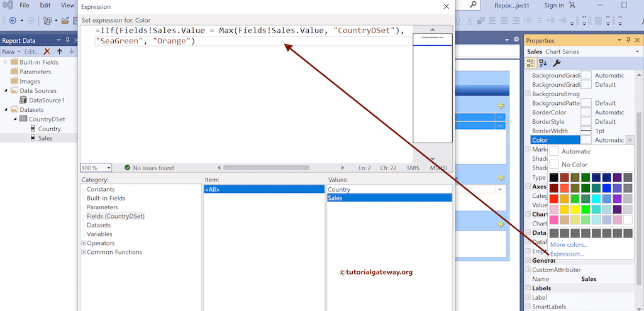This screenshot has width=644, height=311.
Task: Click Move Down arrow in Report Data toolbar
Action: pyautogui.click(x=72, y=52)
